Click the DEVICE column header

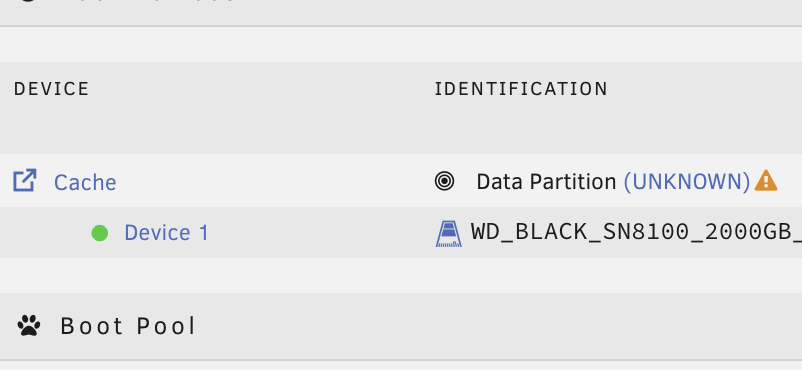52,89
